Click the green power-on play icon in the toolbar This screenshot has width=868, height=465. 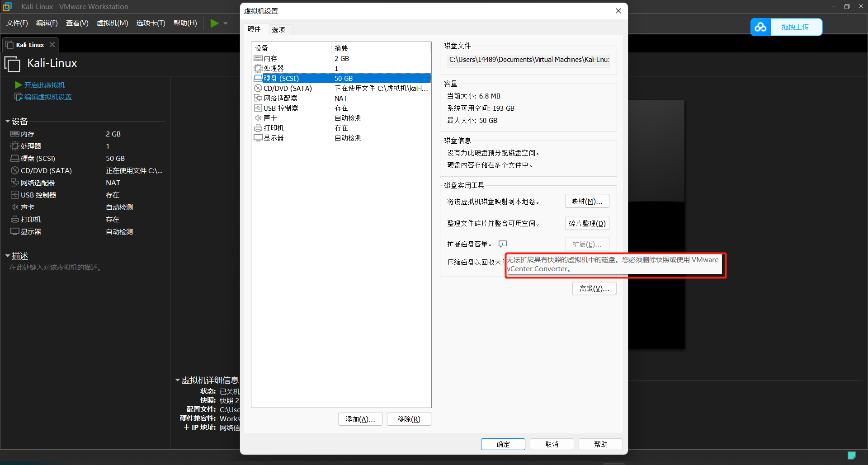pos(214,23)
